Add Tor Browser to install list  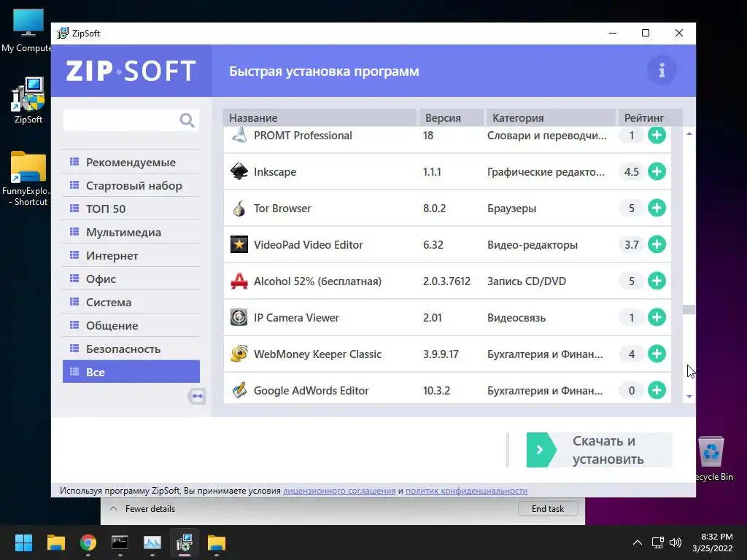657,208
